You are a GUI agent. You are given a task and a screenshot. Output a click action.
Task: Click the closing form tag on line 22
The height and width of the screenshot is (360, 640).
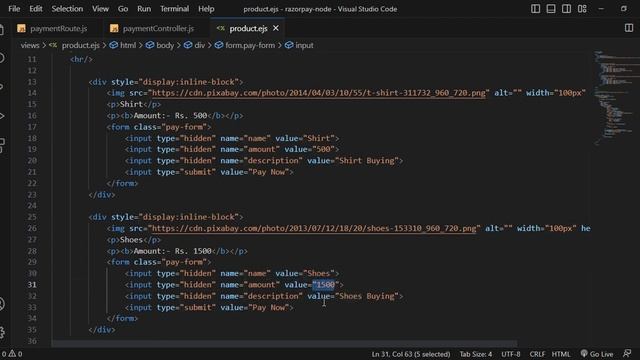pos(122,184)
